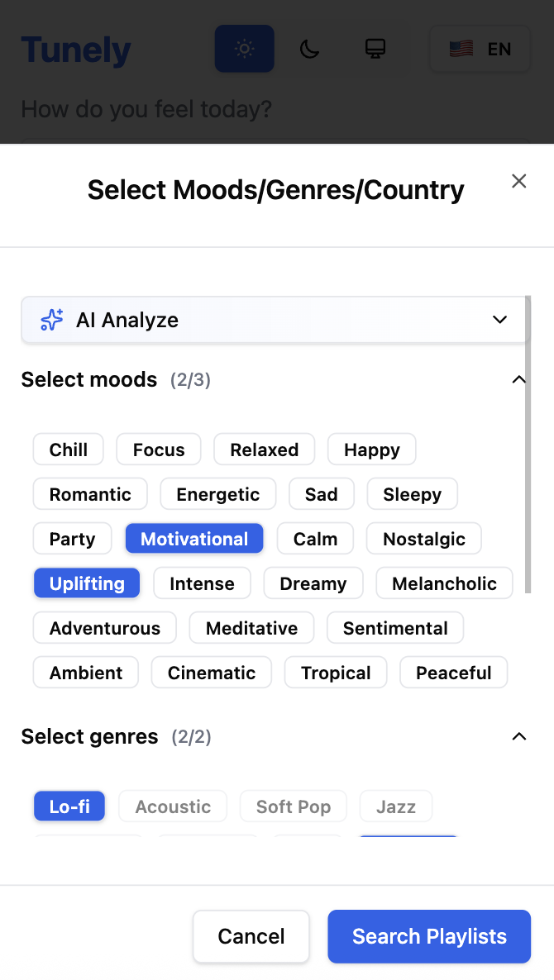Click the US flag language icon
Screen dimensions: 554x980
[461, 49]
